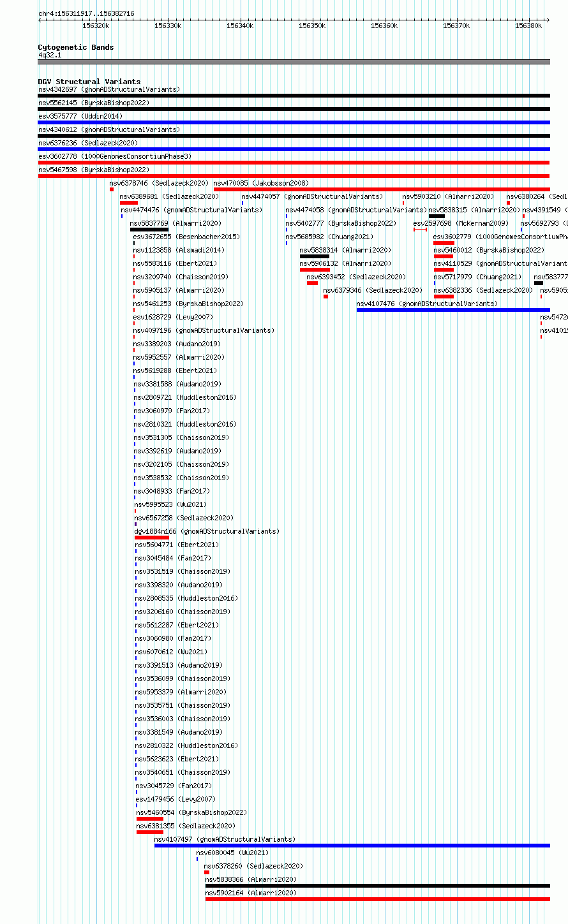Viewport: 568px width, 924px height.
Task: Select label nsv1123858 (Alsmadi2014)
Action: pos(179,250)
